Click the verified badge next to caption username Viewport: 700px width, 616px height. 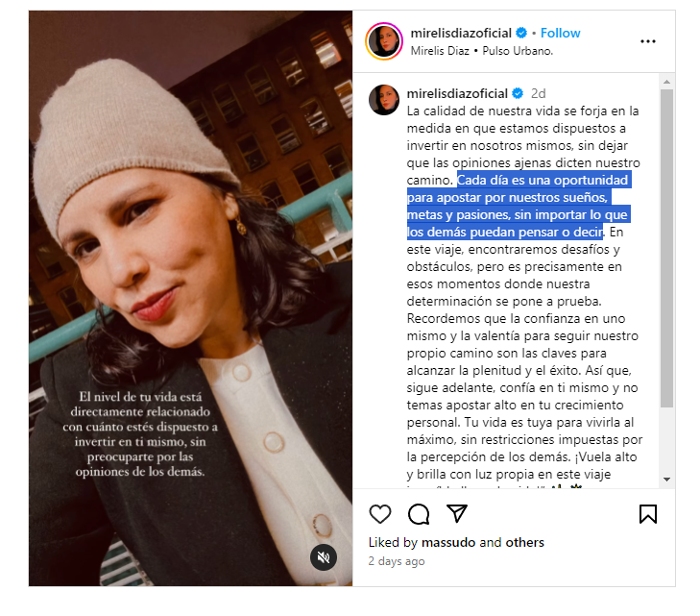click(518, 93)
